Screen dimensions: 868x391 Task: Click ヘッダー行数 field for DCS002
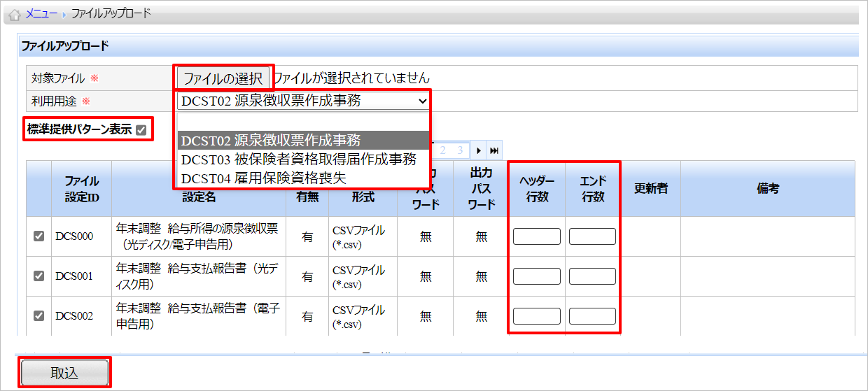click(537, 315)
